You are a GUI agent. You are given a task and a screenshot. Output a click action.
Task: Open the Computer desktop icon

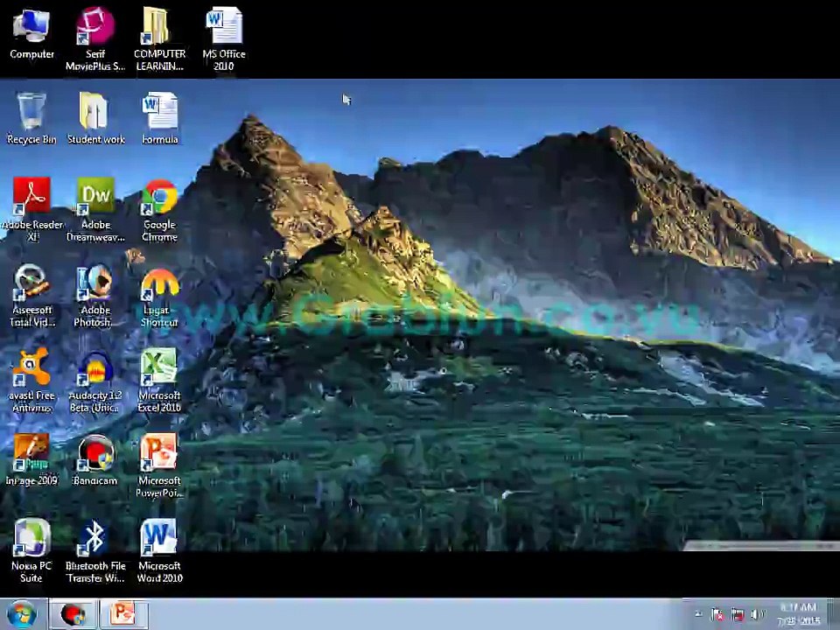[31, 34]
